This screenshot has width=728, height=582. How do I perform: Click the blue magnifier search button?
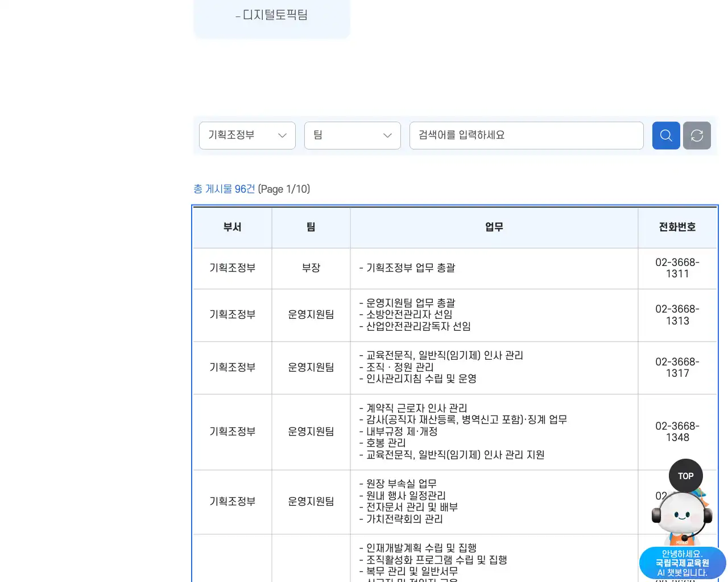[x=666, y=136]
